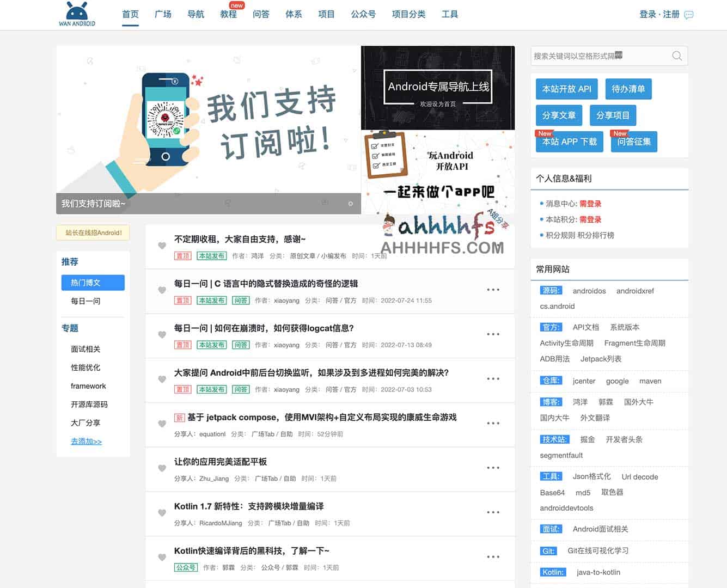
Task: Open the 工具 menu item
Action: coord(450,14)
